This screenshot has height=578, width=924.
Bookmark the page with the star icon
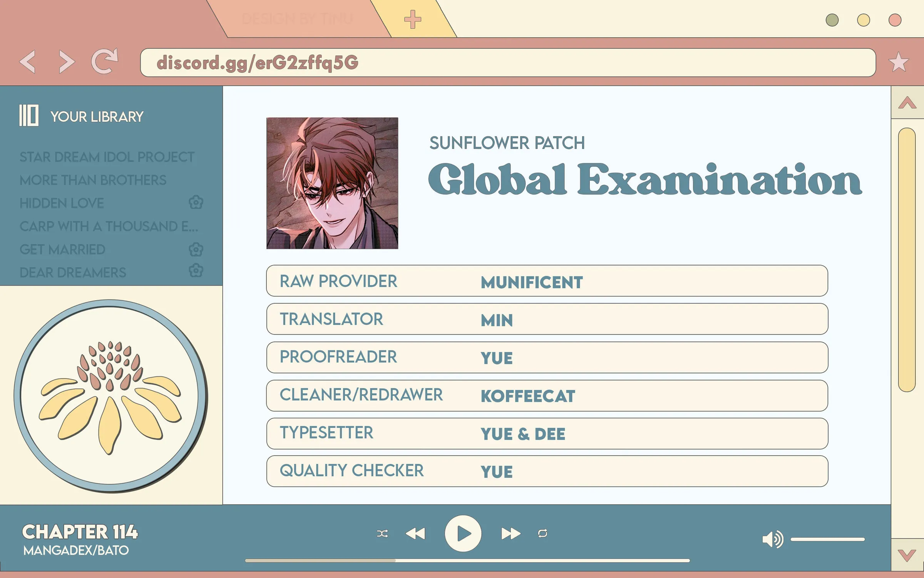click(899, 62)
